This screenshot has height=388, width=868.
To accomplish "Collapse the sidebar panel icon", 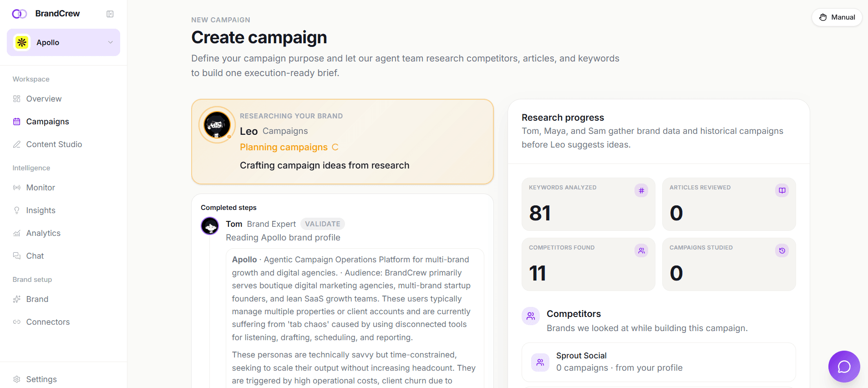I will click(x=110, y=14).
